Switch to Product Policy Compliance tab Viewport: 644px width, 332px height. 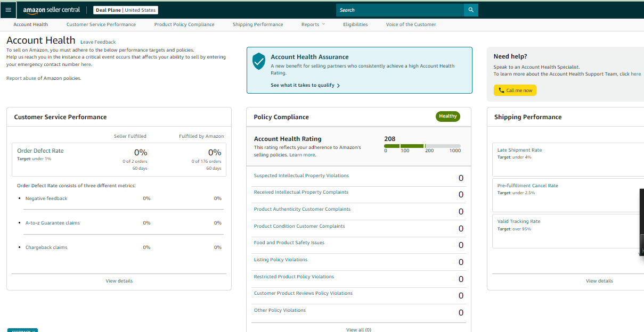coord(184,24)
